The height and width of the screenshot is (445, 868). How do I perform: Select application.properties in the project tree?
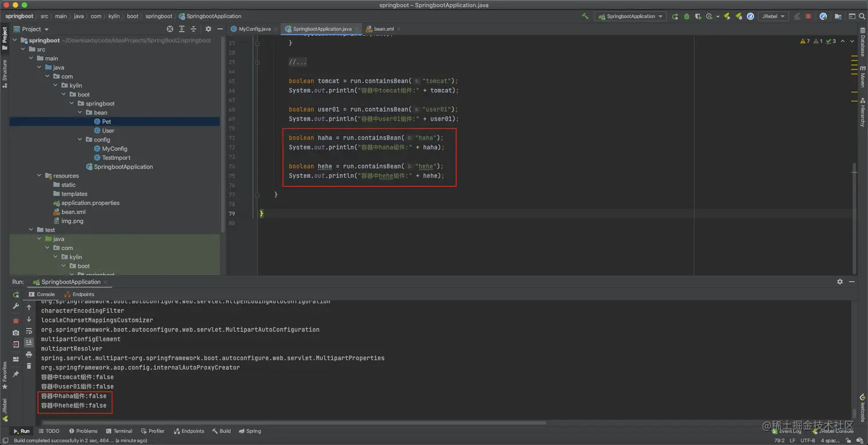pos(86,203)
